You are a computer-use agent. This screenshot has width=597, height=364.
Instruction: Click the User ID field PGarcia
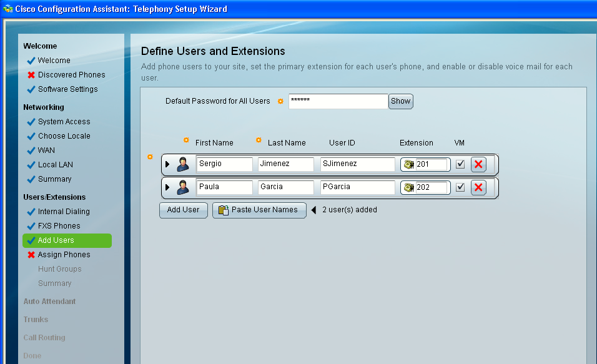pos(358,187)
